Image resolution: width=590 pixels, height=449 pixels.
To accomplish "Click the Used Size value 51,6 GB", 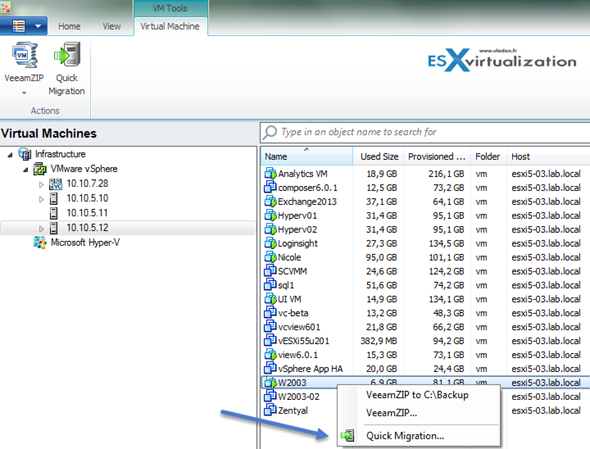I will point(381,285).
